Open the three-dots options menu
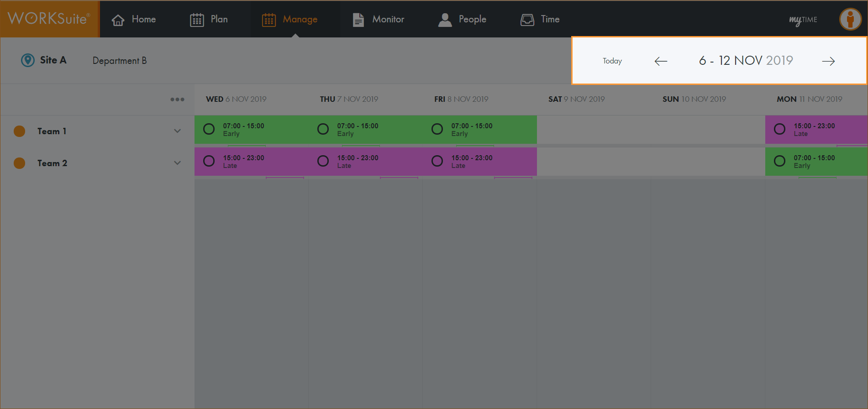 pos(177,100)
